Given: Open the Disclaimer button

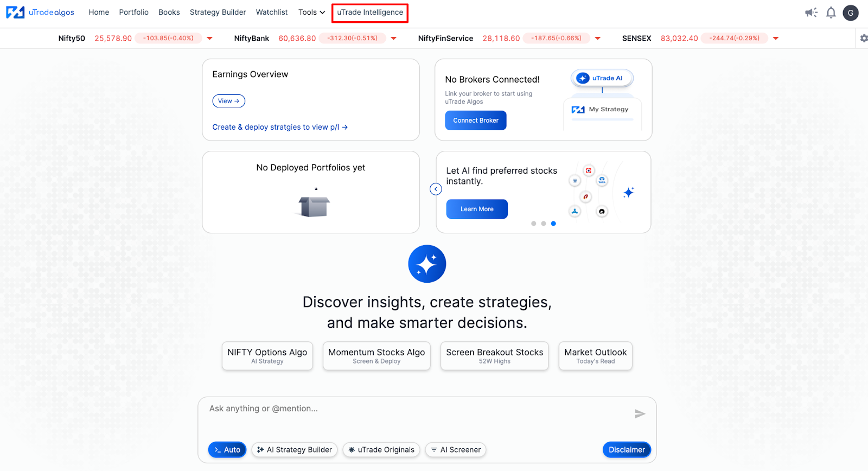Looking at the screenshot, I should [627, 450].
